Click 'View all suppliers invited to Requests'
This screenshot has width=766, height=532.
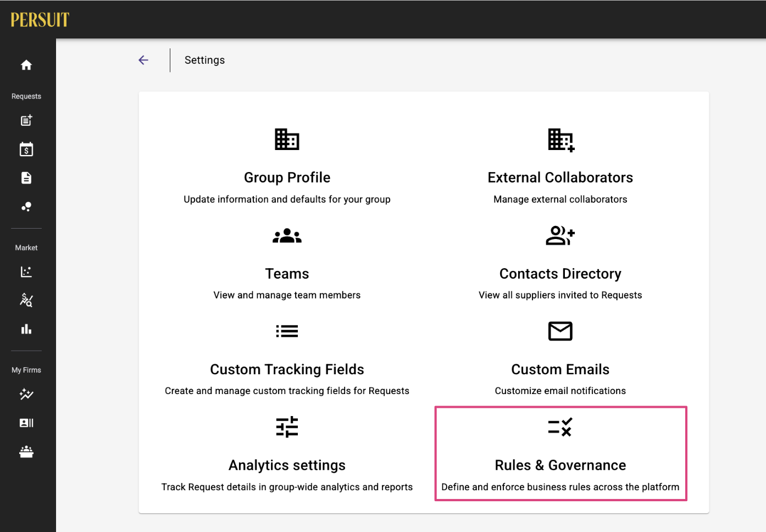(560, 295)
